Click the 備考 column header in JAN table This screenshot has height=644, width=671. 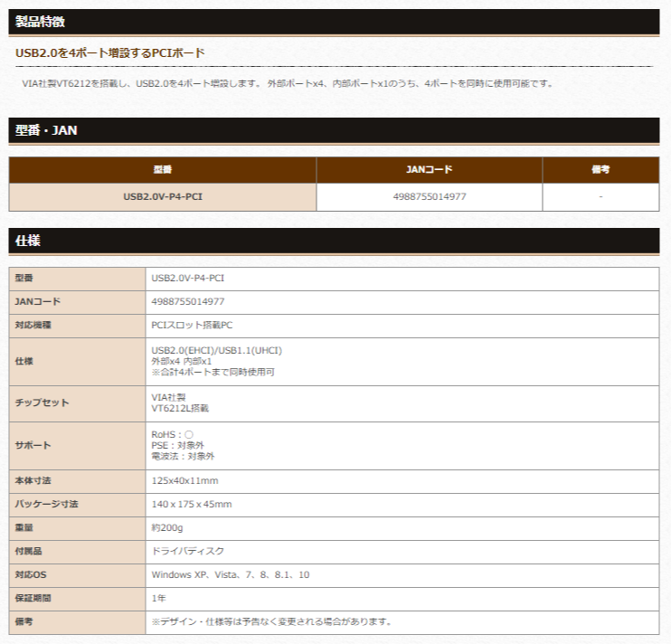600,170
